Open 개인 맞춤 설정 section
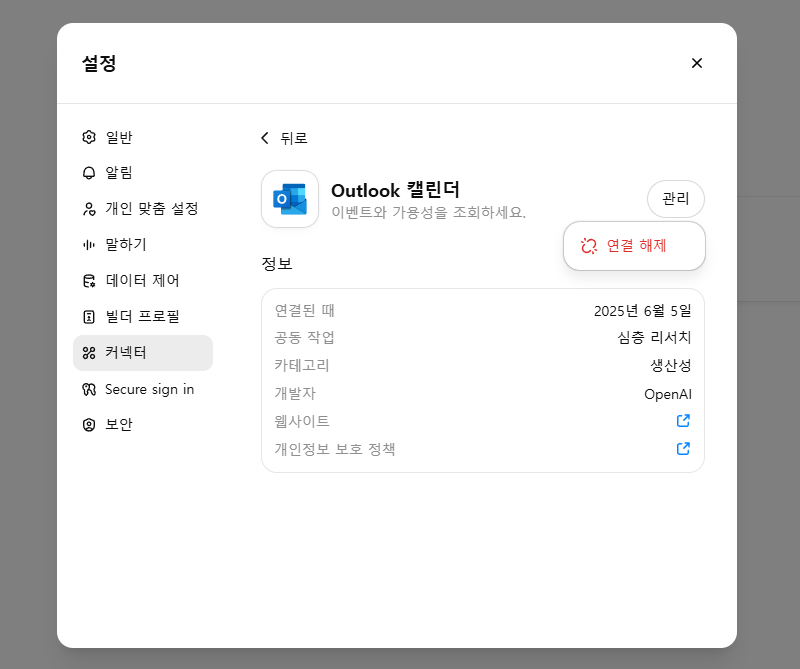This screenshot has width=800, height=669. pos(143,209)
